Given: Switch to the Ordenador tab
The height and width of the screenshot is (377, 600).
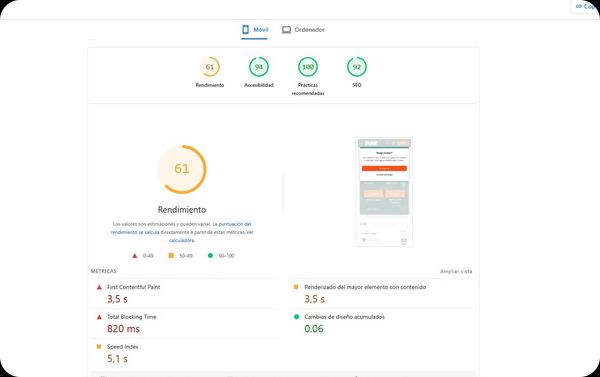Looking at the screenshot, I should point(303,30).
